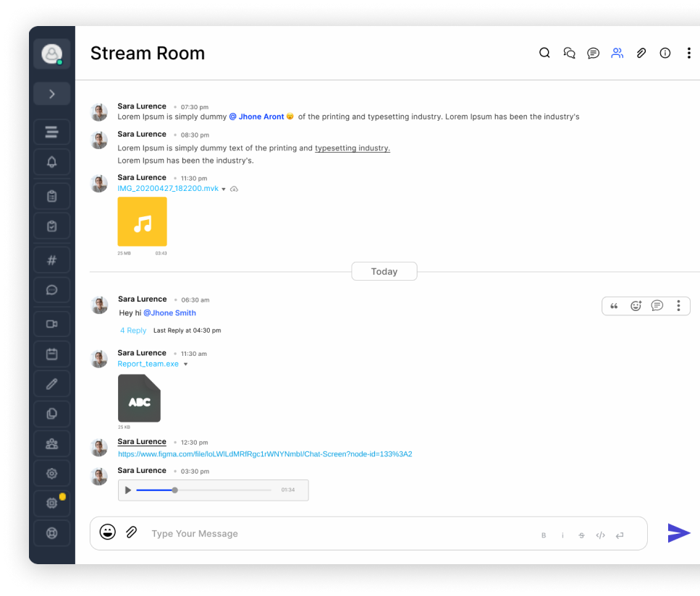Open the yellow music file thumbnail
Image resolution: width=700 pixels, height=596 pixels.
pyautogui.click(x=142, y=222)
